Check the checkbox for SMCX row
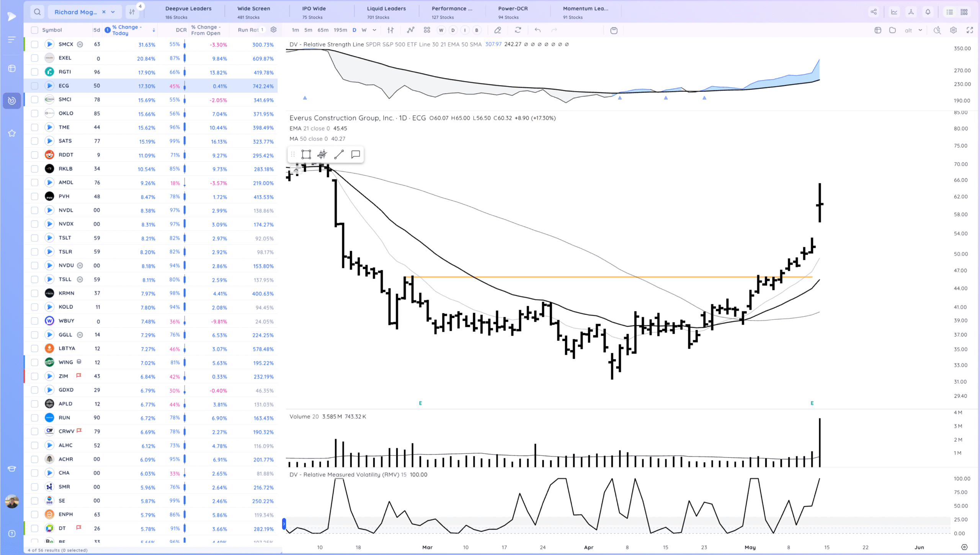This screenshot has width=980, height=555. click(34, 44)
